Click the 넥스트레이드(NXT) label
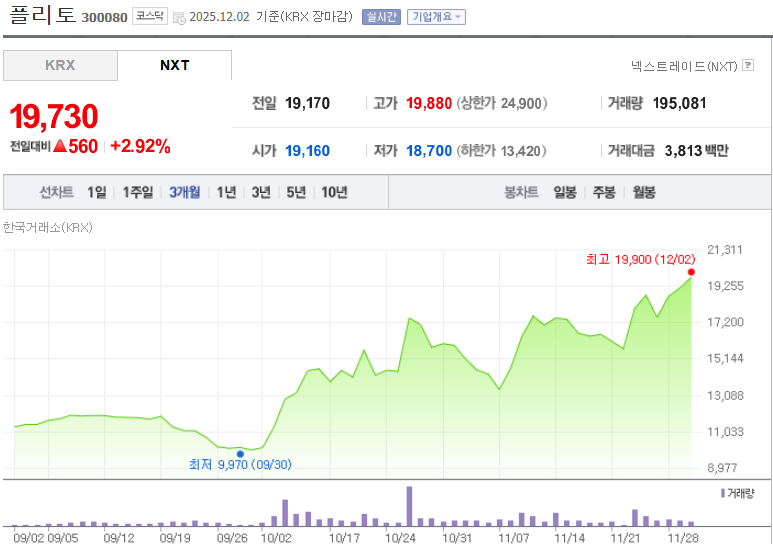Screen dimensions: 773x544 click(684, 66)
